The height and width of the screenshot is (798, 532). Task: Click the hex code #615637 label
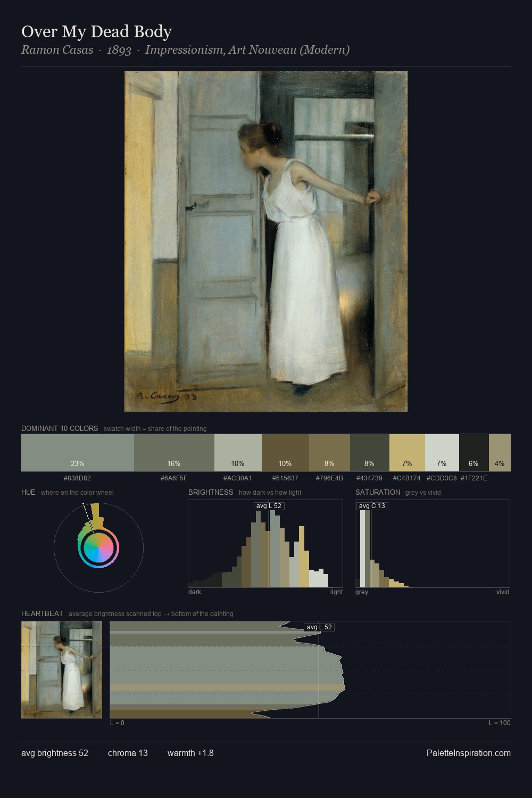click(285, 478)
